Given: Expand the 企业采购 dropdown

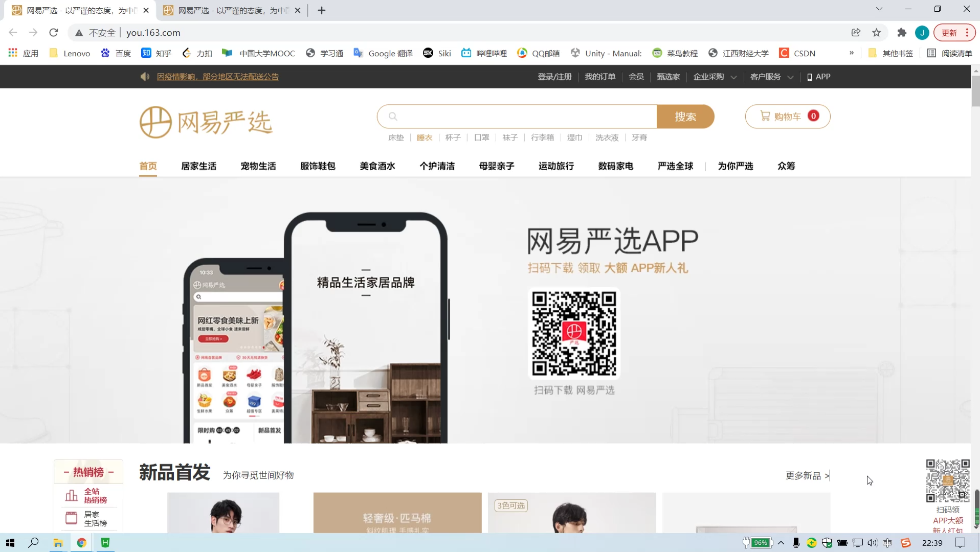Looking at the screenshot, I should pyautogui.click(x=715, y=77).
